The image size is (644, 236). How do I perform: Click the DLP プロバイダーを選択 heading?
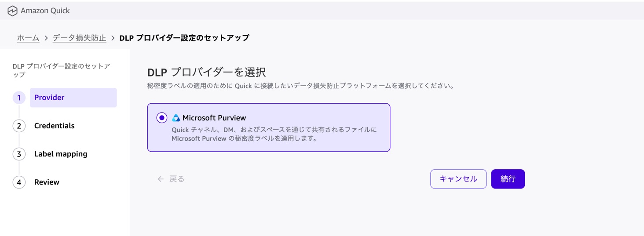[207, 72]
